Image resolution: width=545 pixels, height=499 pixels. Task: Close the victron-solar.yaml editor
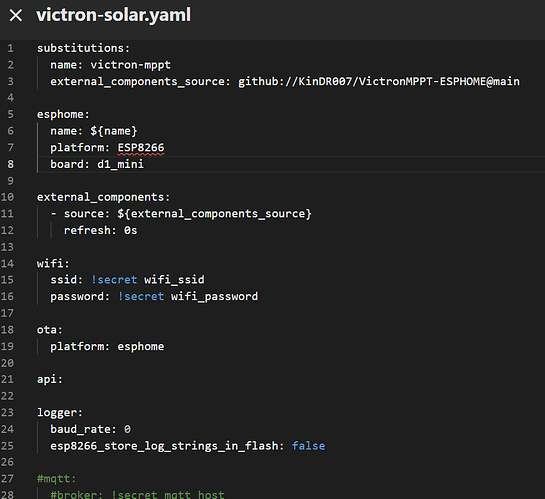(16, 15)
